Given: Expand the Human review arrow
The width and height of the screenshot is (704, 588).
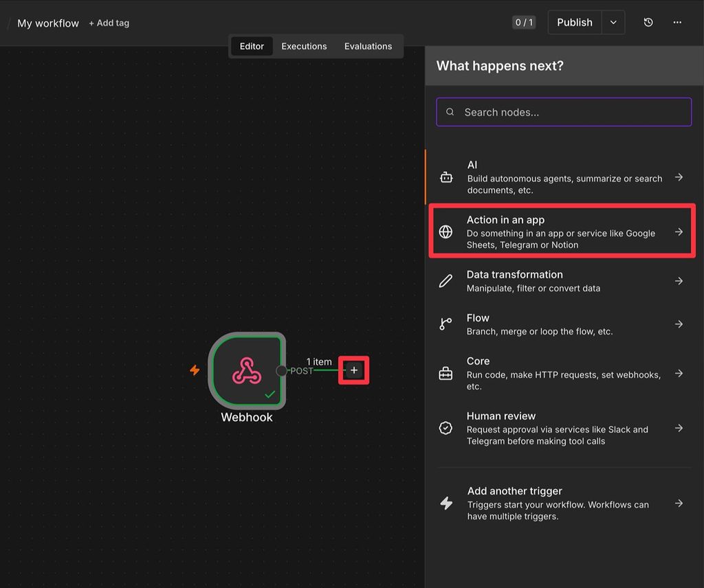Looking at the screenshot, I should click(x=679, y=429).
